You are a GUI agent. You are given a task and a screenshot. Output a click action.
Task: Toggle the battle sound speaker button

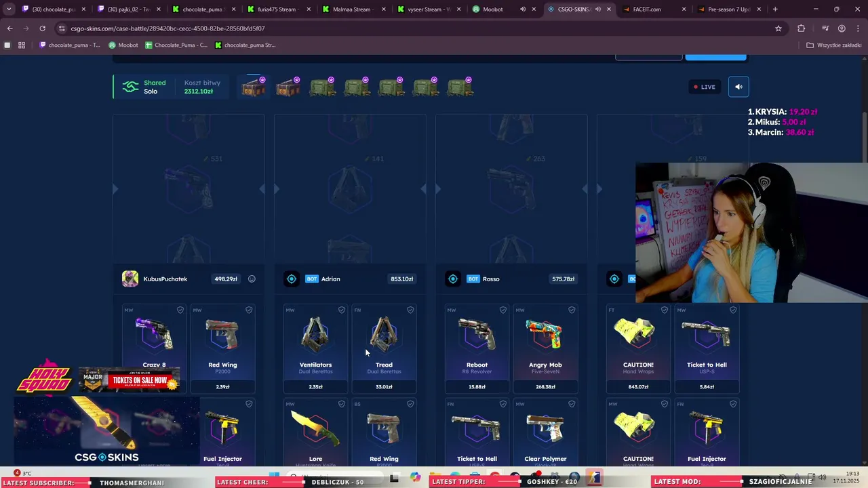tap(738, 87)
